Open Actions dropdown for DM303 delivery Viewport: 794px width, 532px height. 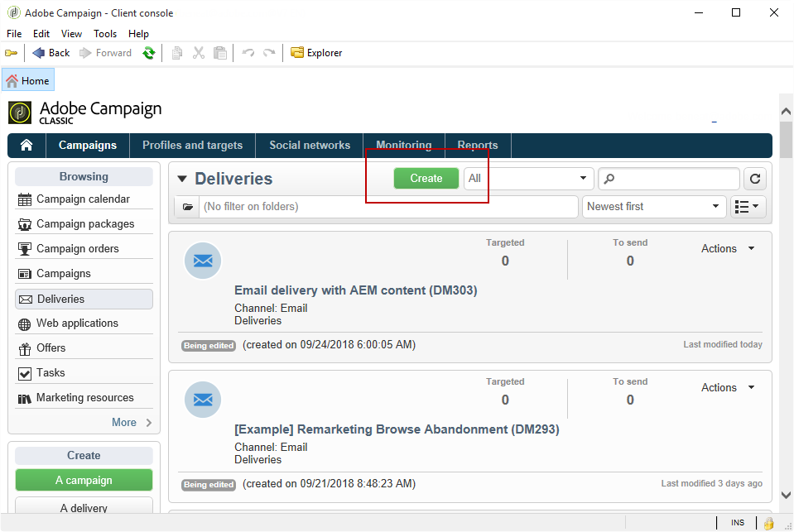coord(728,248)
